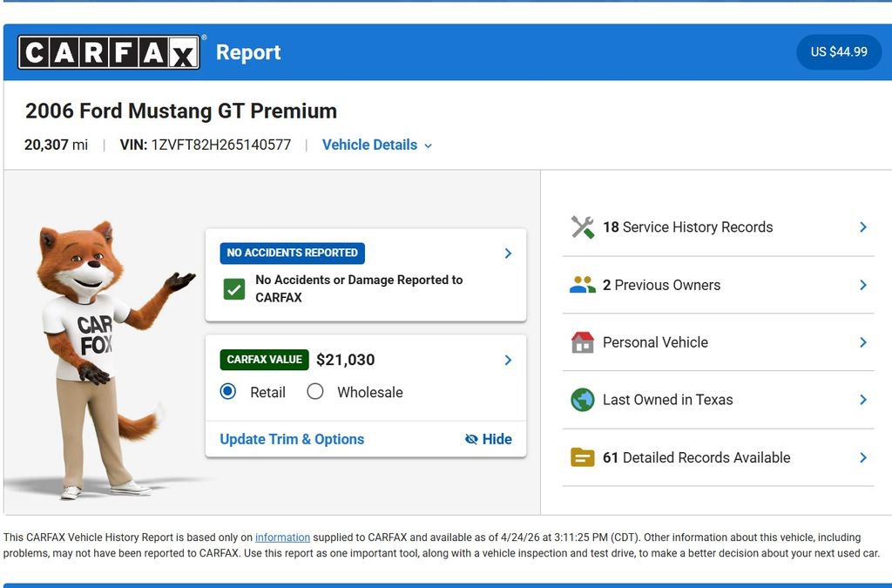
Task: Hide the CARFAX value panel
Action: [x=489, y=439]
